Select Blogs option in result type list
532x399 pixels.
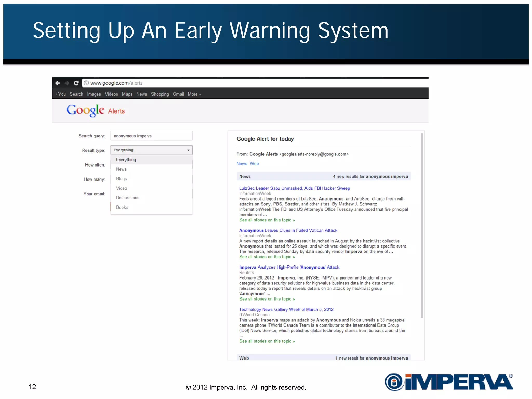coord(152,179)
